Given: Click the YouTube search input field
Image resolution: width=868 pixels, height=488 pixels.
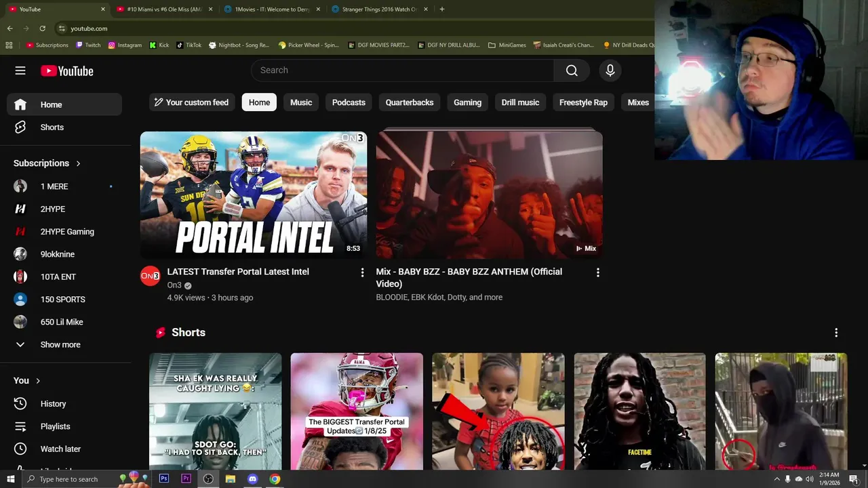Looking at the screenshot, I should pos(403,70).
